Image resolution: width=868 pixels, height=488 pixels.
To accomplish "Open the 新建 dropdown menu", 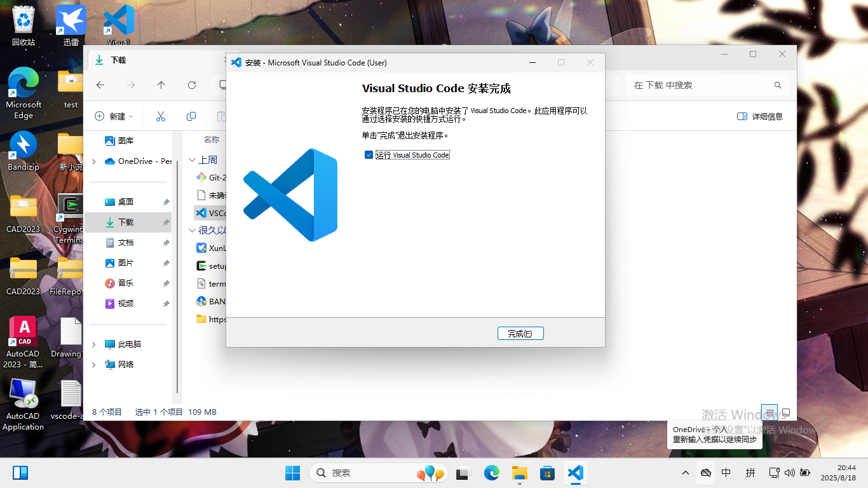I will pyautogui.click(x=114, y=116).
